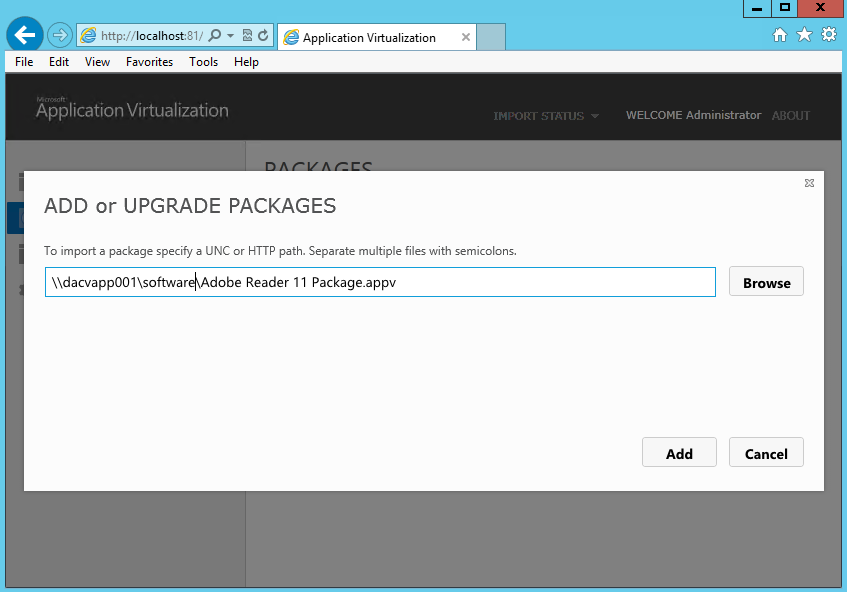
Task: Click the package UNC path input field
Action: coord(380,282)
